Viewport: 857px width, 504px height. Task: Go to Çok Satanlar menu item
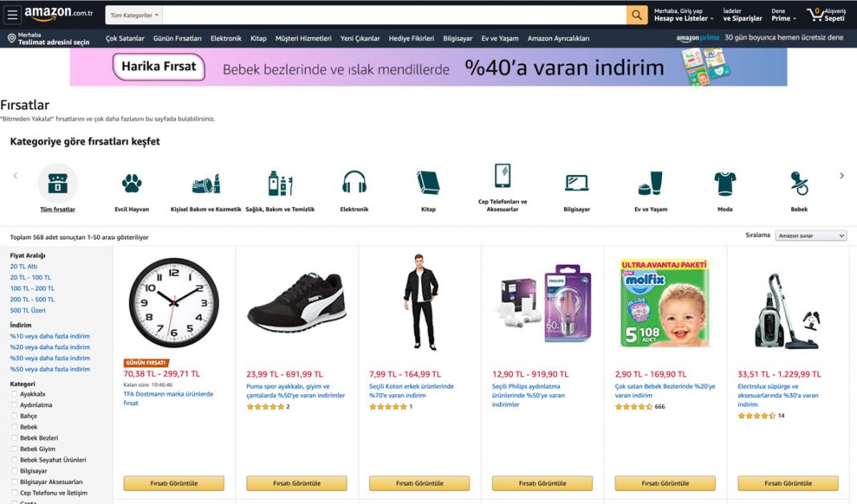(124, 39)
